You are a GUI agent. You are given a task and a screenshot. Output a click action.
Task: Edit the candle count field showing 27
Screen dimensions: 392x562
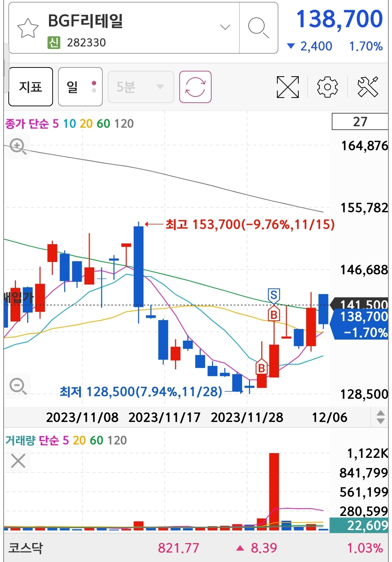[x=360, y=122]
